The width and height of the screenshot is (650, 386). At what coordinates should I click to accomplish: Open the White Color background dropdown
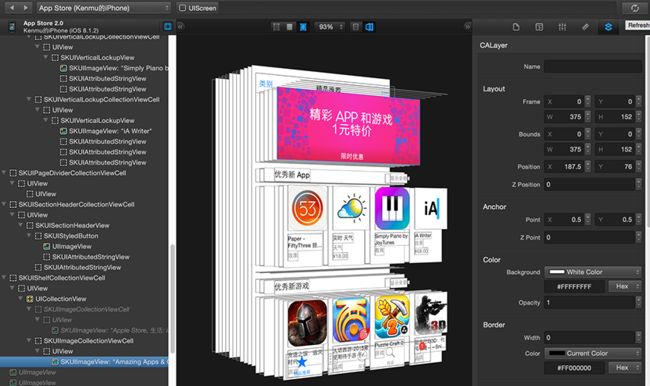pyautogui.click(x=593, y=272)
